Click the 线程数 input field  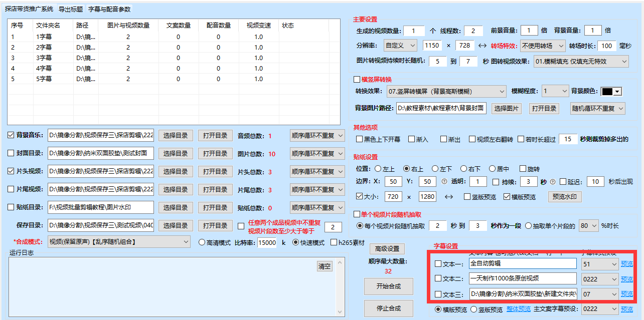coord(473,31)
